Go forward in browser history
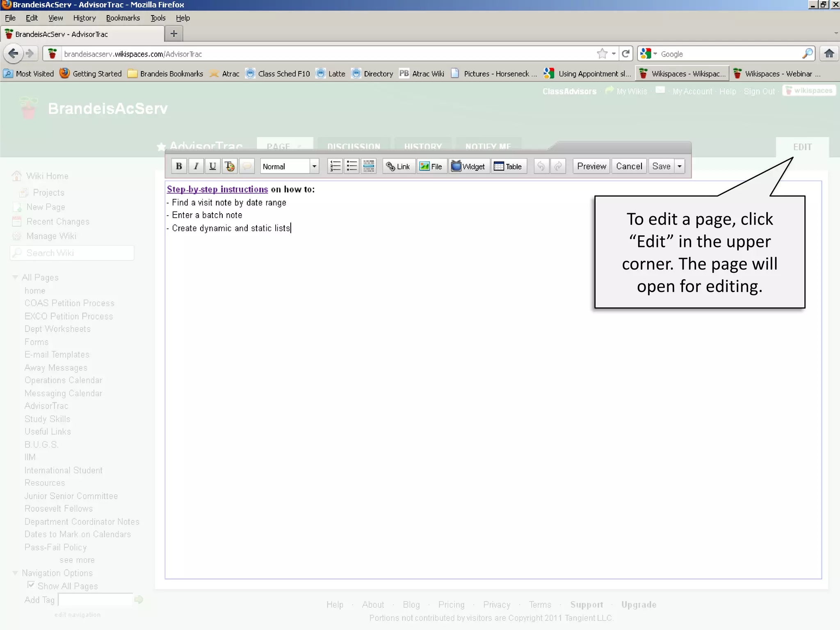 [x=30, y=54]
